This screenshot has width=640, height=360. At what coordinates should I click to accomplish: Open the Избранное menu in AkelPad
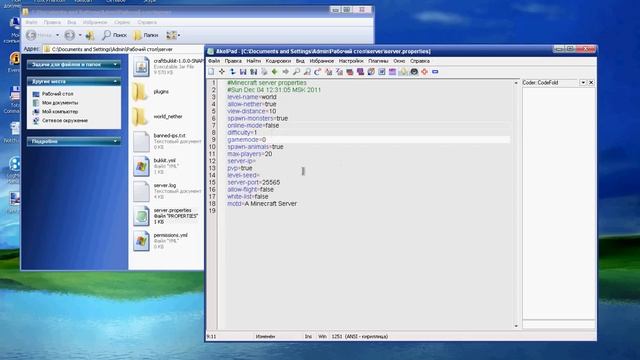[x=322, y=61]
